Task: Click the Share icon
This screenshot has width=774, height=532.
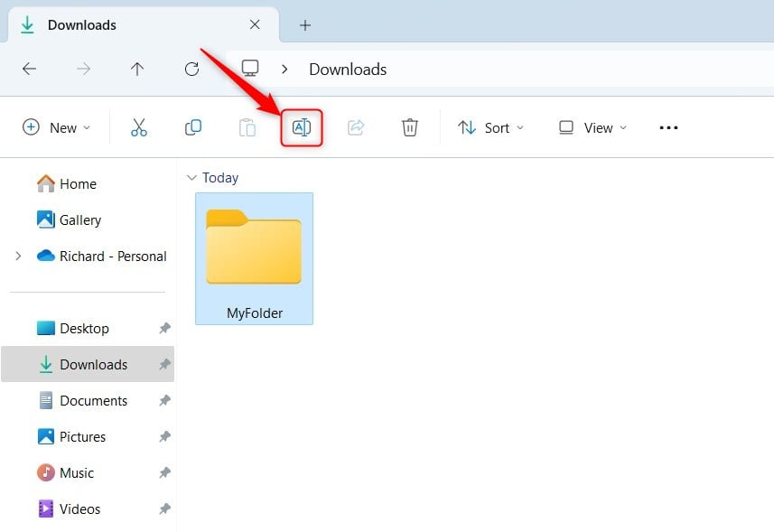Action: [x=355, y=127]
